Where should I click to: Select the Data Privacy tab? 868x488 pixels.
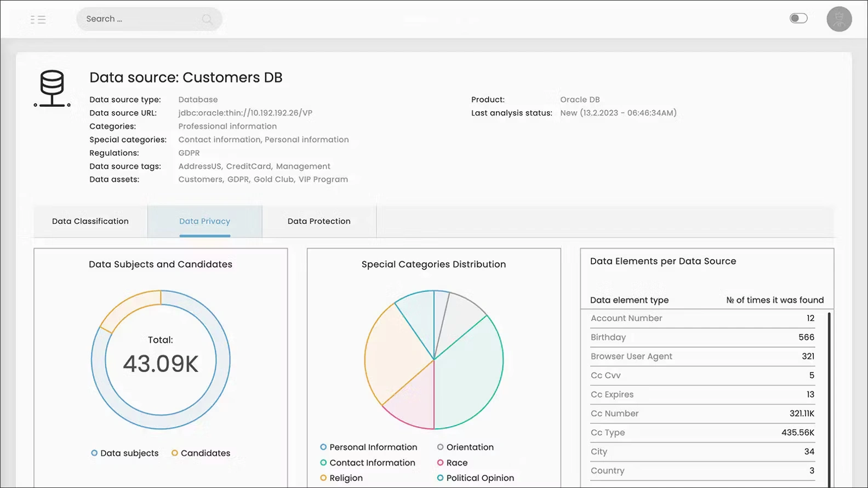204,221
